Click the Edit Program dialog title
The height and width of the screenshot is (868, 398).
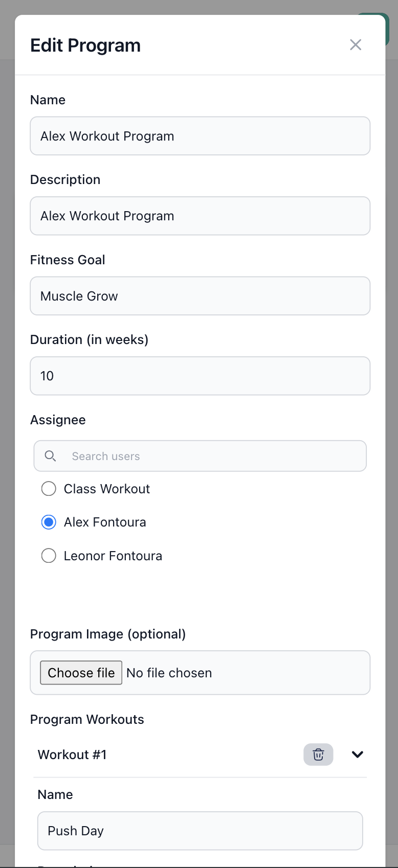coord(85,45)
